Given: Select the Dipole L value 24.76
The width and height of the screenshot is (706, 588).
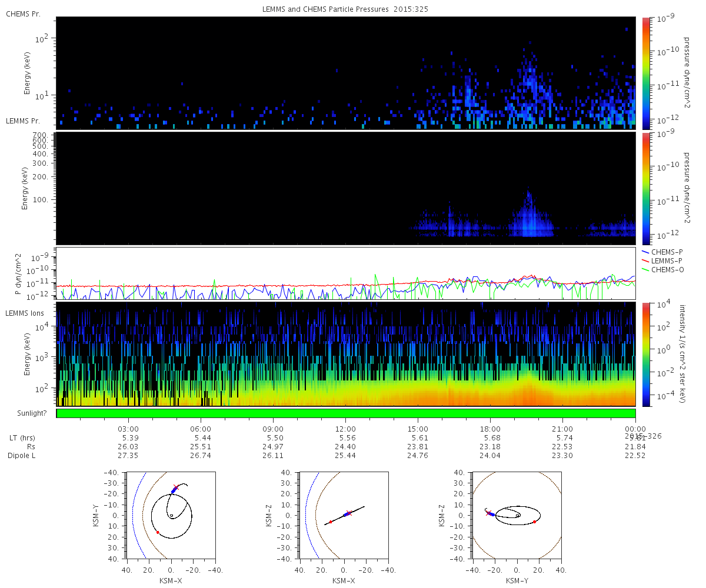Looking at the screenshot, I should point(418,456).
